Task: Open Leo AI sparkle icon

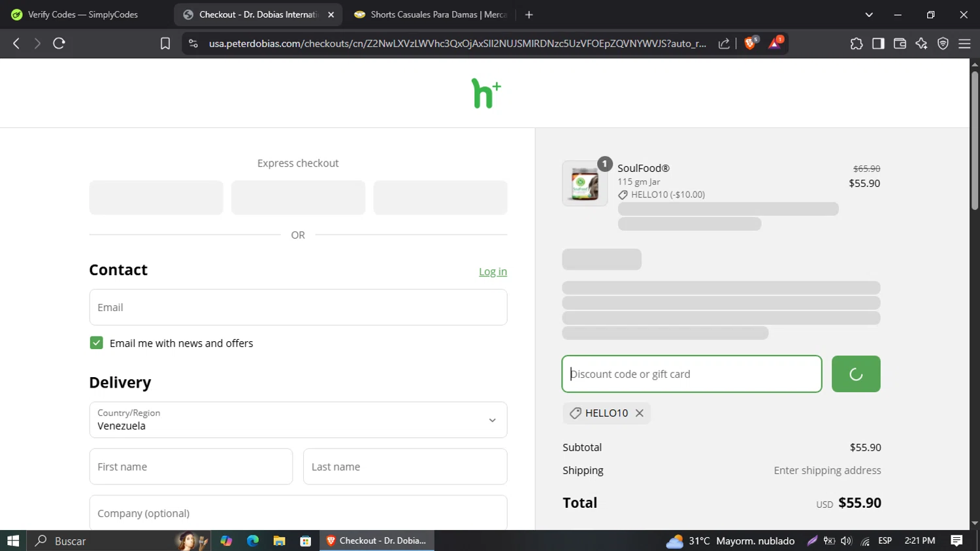Action: (921, 43)
